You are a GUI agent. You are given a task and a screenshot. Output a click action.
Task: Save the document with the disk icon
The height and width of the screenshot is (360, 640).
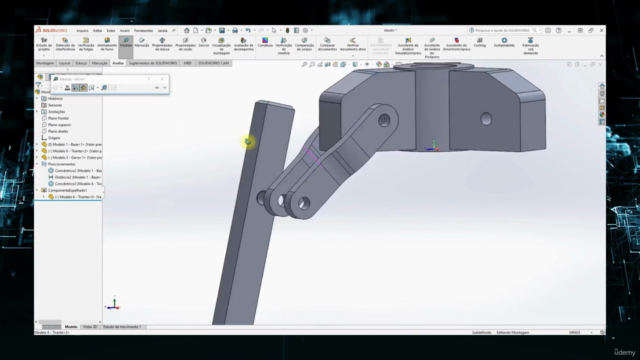point(222,30)
